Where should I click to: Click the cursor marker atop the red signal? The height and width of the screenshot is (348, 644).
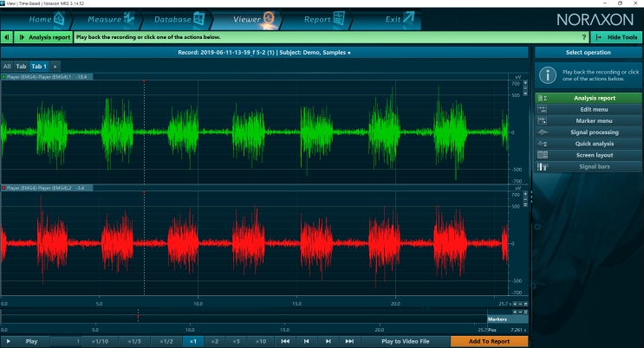[x=144, y=192]
